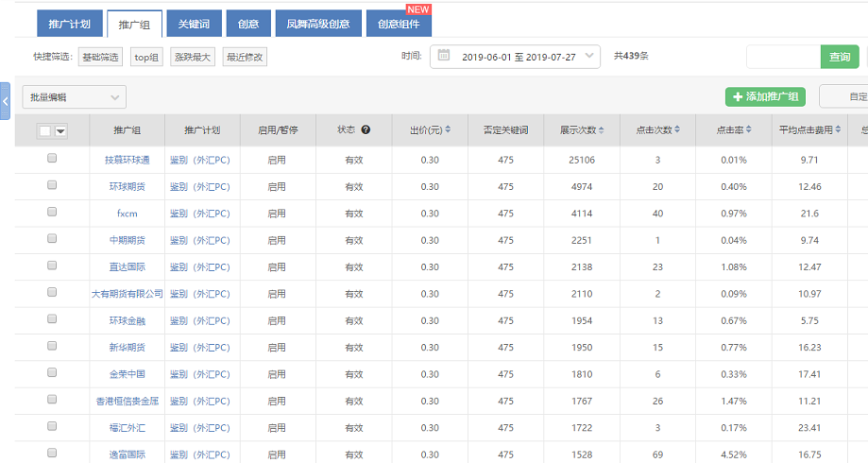Switch to the 推广计划 tab

tap(69, 24)
